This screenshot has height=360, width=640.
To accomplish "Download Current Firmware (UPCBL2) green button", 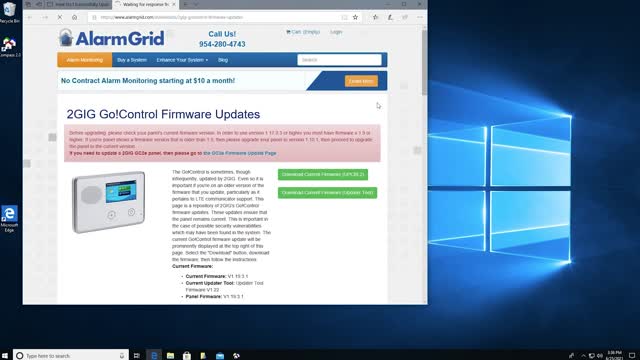I will [323, 174].
